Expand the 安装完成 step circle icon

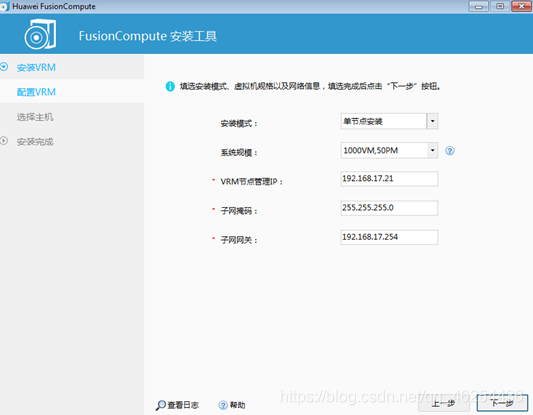4,141
